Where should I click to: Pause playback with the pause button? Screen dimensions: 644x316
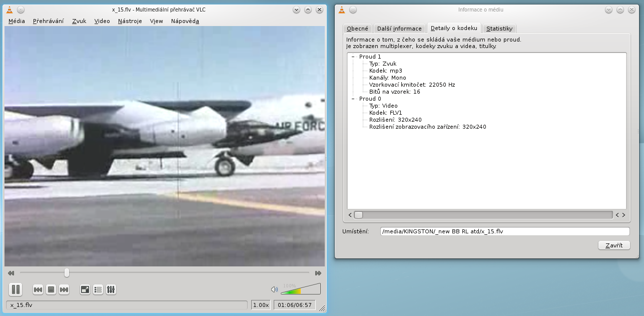[x=16, y=289]
